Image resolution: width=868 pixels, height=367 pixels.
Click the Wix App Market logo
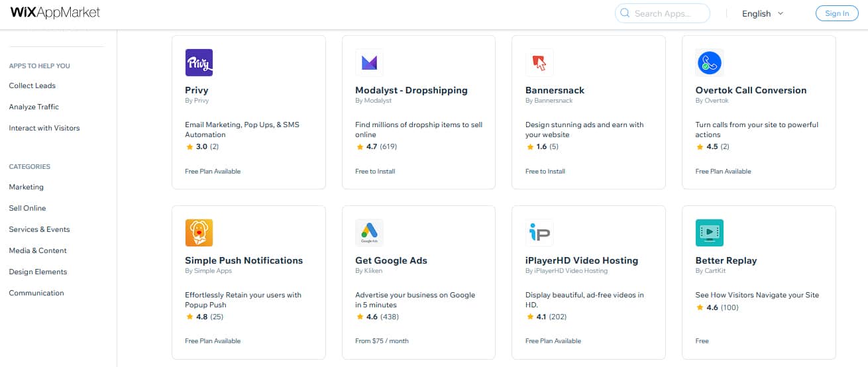point(56,13)
